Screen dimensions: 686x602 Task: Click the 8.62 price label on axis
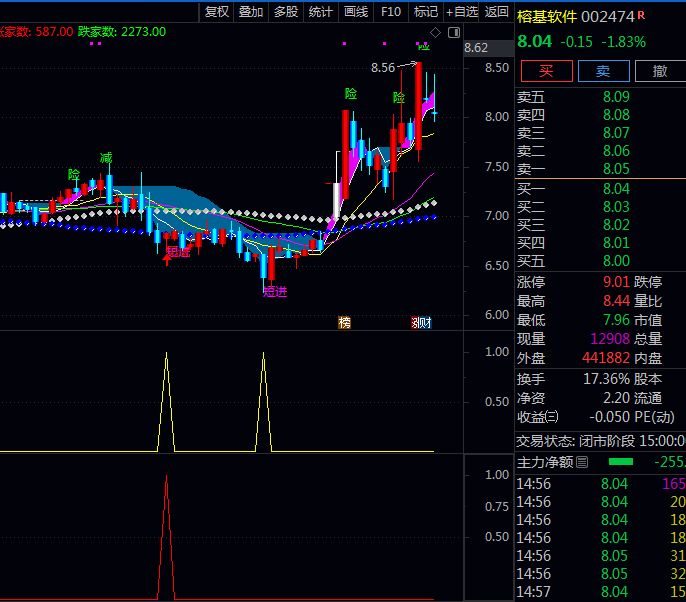coord(476,48)
